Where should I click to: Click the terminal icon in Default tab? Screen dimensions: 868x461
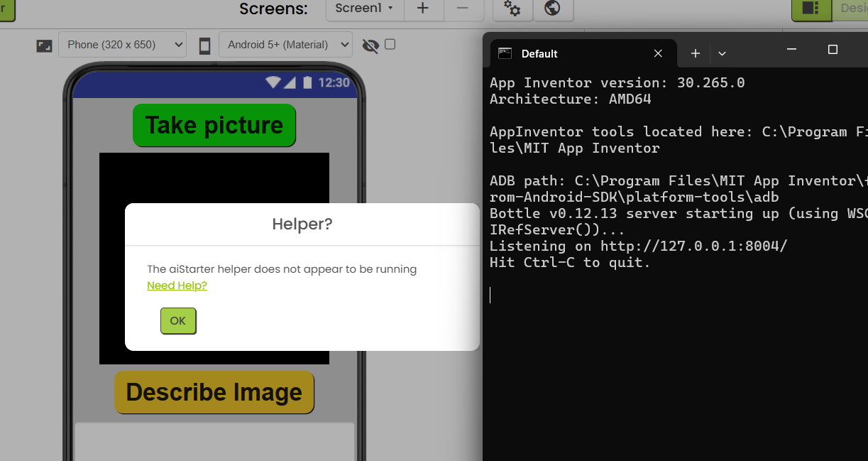pyautogui.click(x=505, y=53)
